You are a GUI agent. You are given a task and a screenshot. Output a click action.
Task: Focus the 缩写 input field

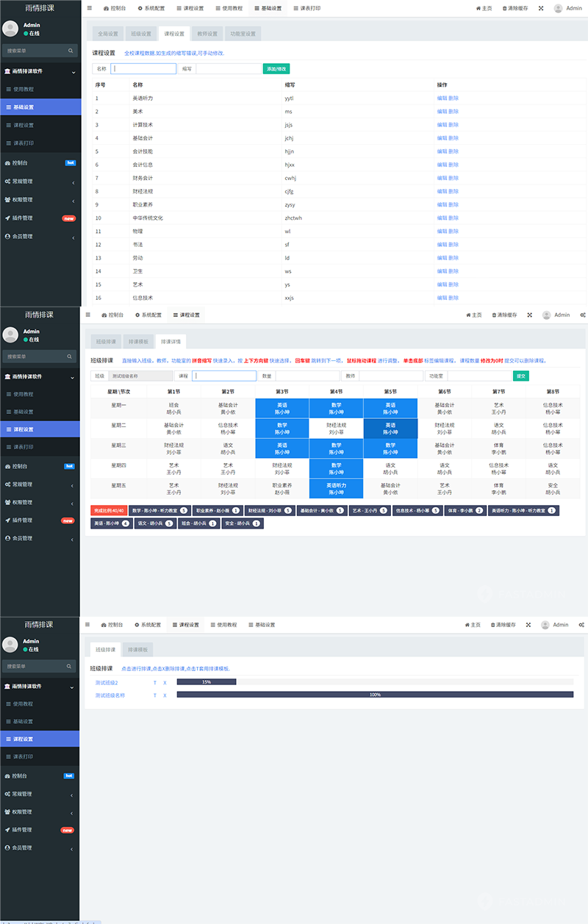point(228,68)
